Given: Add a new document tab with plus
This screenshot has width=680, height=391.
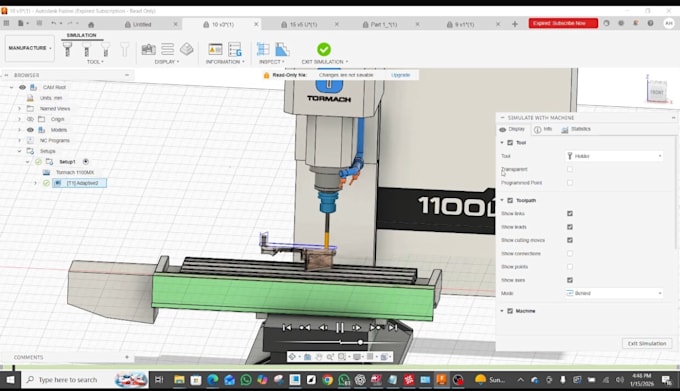Looking at the screenshot, I should (x=515, y=24).
